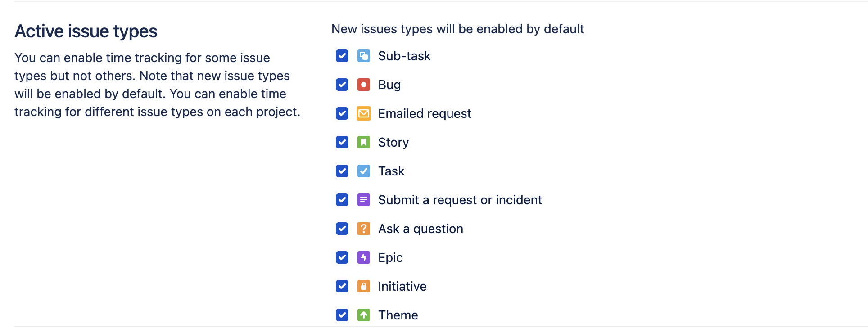This screenshot has width=868, height=328.
Task: Toggle the Task issue type checkbox
Action: tap(342, 171)
